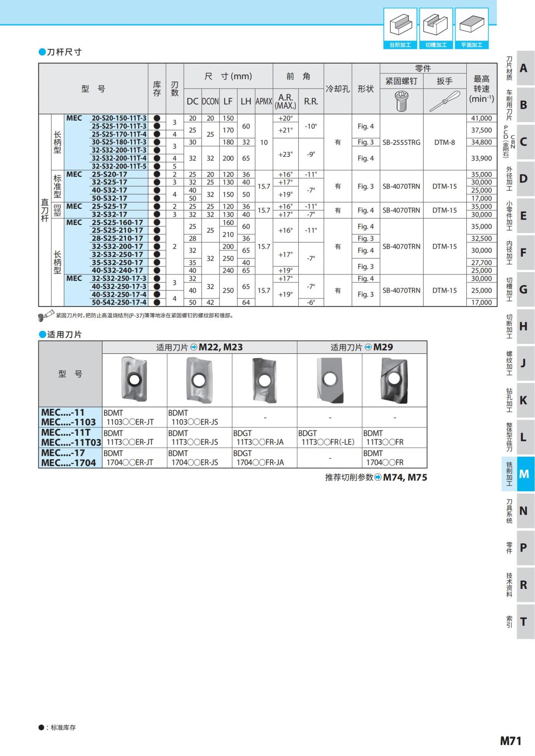Image resolution: width=535 pixels, height=756 pixels.
Task: Click the wrench icon under 扳手
Action: point(444,101)
